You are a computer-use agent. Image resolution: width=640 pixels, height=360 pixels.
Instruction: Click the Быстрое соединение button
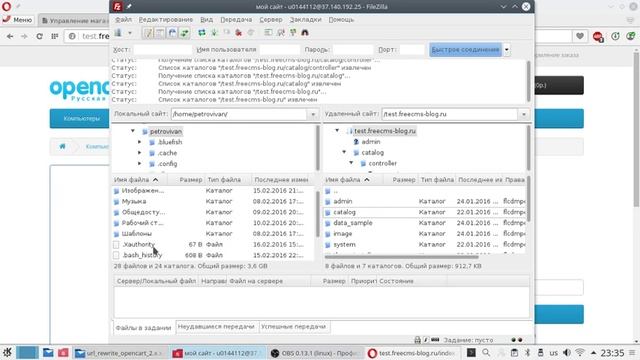(465, 50)
